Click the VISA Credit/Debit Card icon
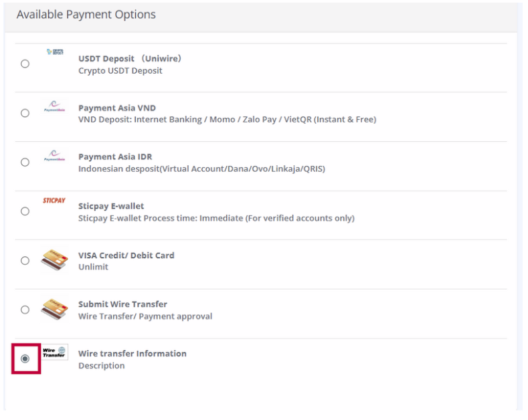Screen dimensions: 528x420 pyautogui.click(x=54, y=260)
